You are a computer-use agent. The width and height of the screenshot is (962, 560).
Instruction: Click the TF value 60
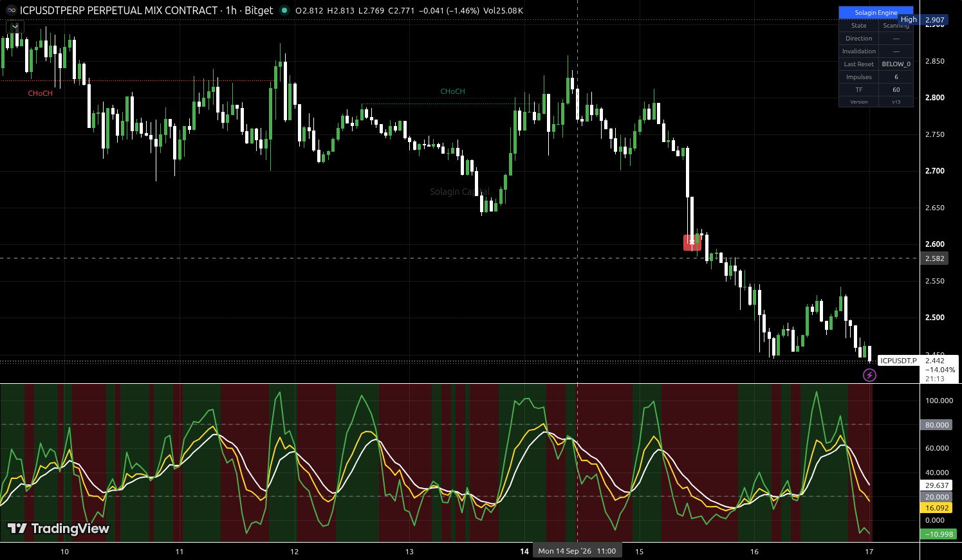point(896,90)
